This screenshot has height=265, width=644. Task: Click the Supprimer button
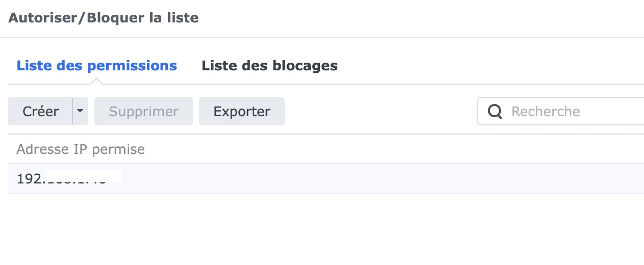pos(143,111)
